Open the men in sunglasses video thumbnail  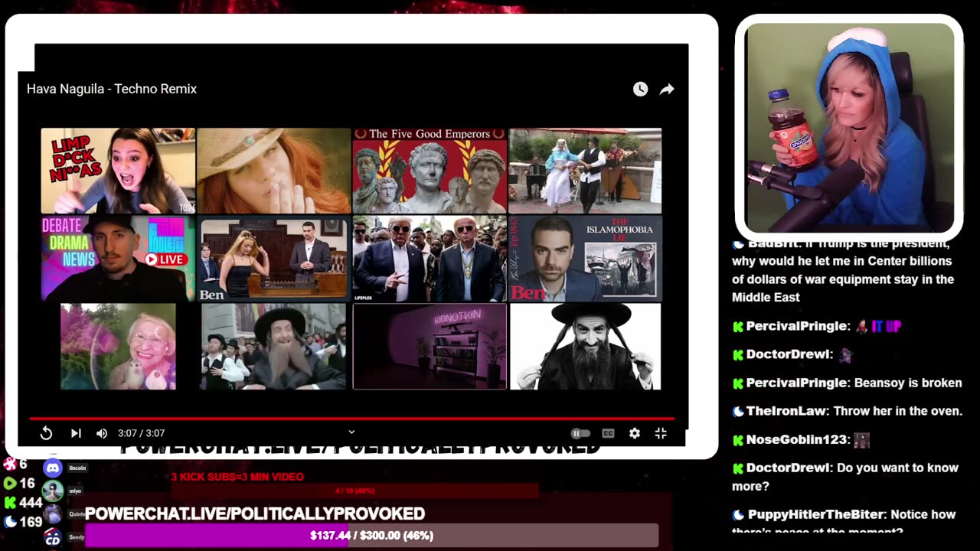coord(430,259)
